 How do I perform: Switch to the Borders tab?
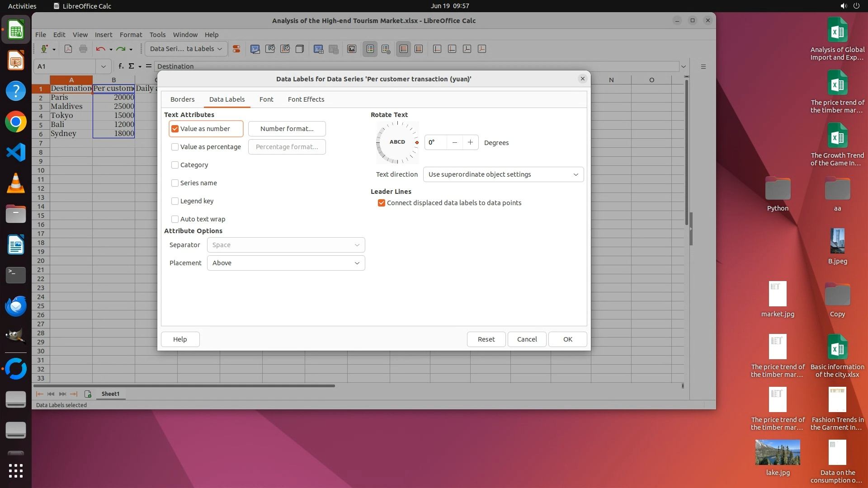click(x=182, y=99)
